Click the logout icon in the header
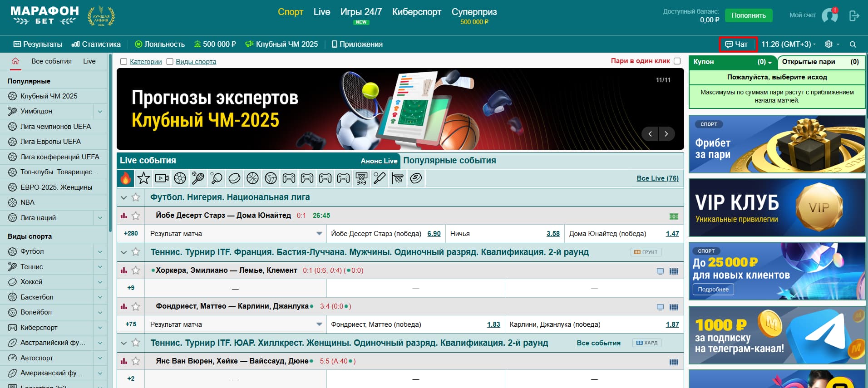Viewport: 868px width, 388px height. 854,16
